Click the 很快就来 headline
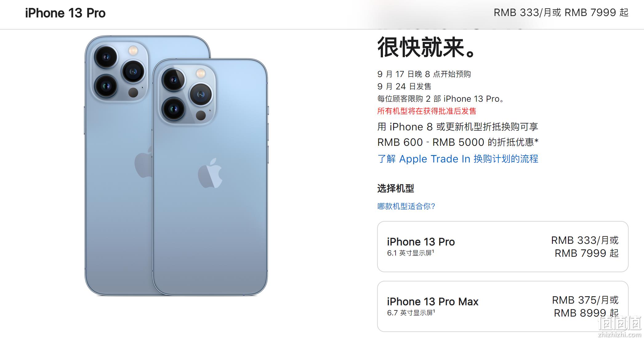 (x=427, y=47)
